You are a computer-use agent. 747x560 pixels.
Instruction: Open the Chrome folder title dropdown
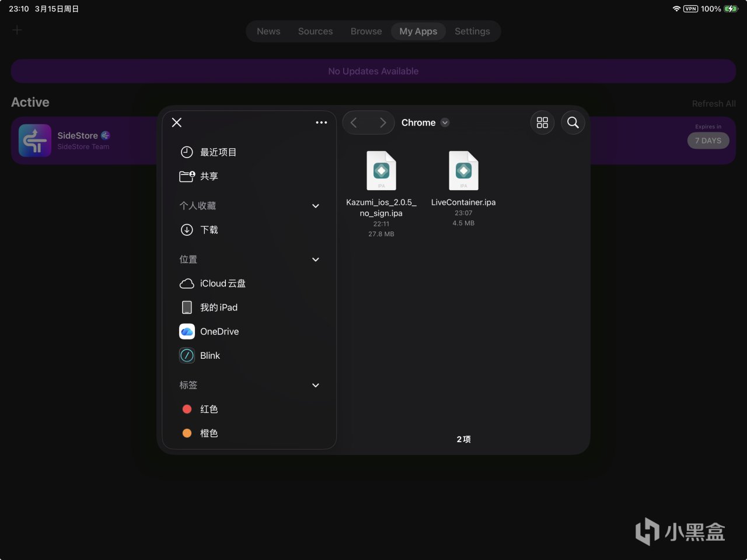coord(425,123)
